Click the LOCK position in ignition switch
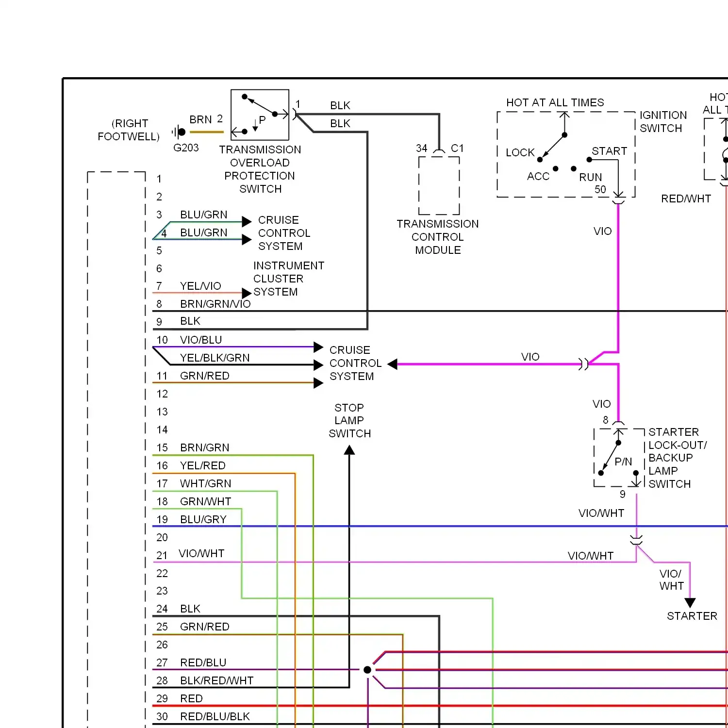The width and height of the screenshot is (728, 728). tap(520, 152)
